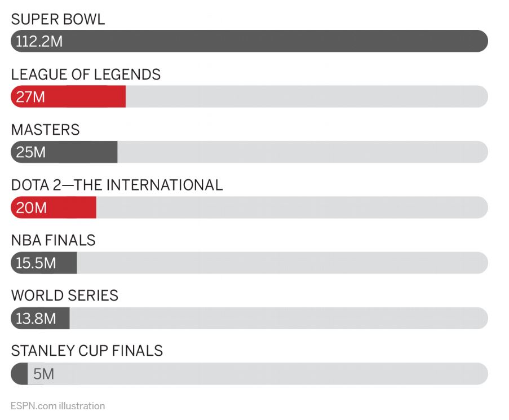
Task: Select the red 27M bar segment
Action: (x=68, y=97)
